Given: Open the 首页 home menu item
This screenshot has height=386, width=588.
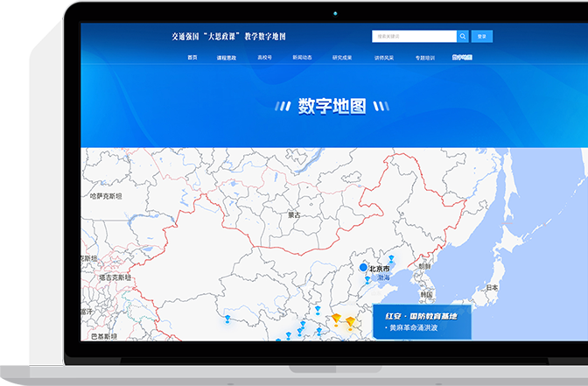Looking at the screenshot, I should [192, 57].
